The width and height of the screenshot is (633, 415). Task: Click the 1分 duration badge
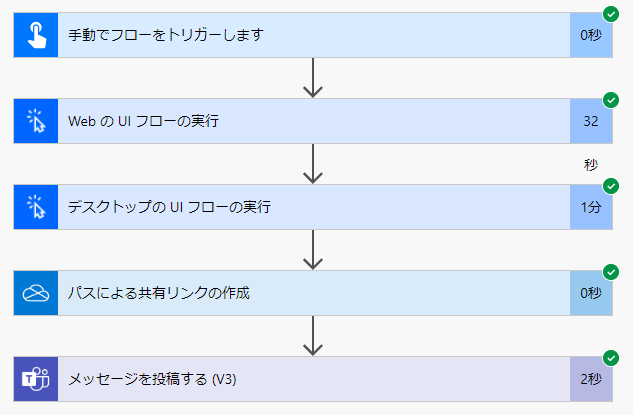(x=591, y=207)
